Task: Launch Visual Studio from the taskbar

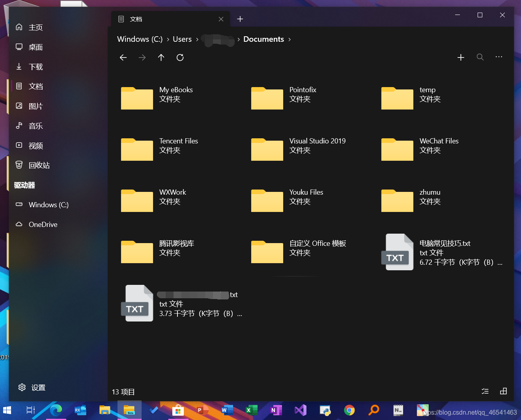Action: coord(301,410)
